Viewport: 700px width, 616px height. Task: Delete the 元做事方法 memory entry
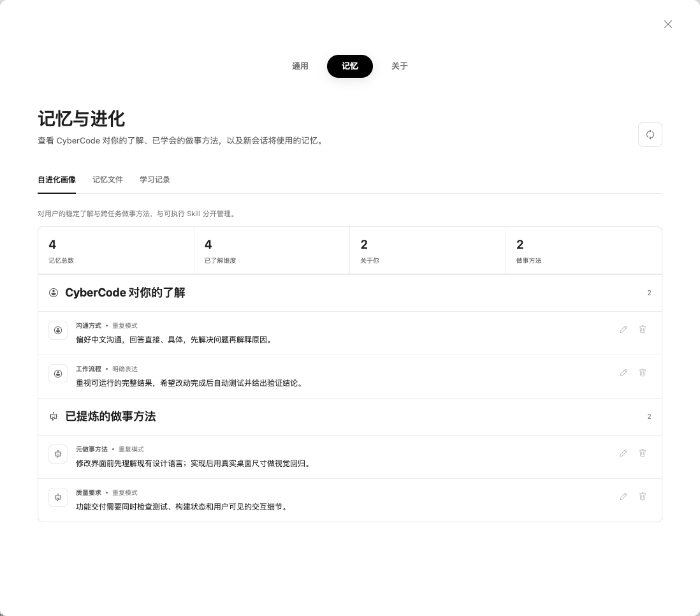(x=643, y=453)
